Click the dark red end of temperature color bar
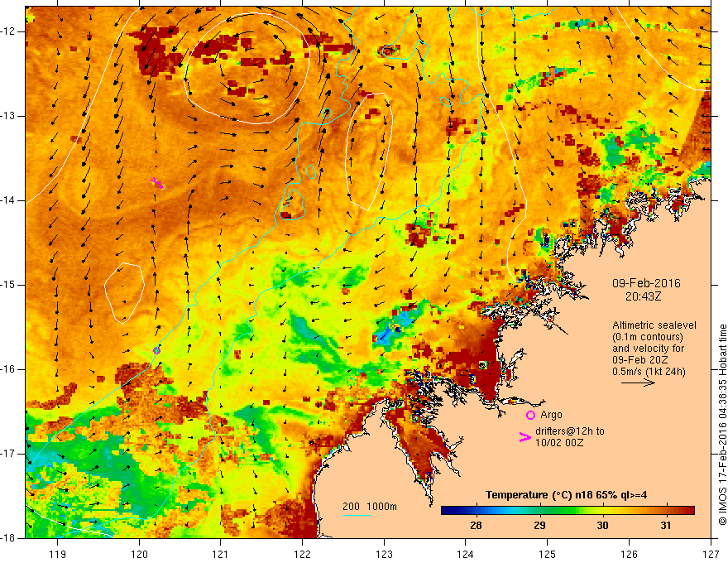728x563 pixels. click(x=689, y=511)
